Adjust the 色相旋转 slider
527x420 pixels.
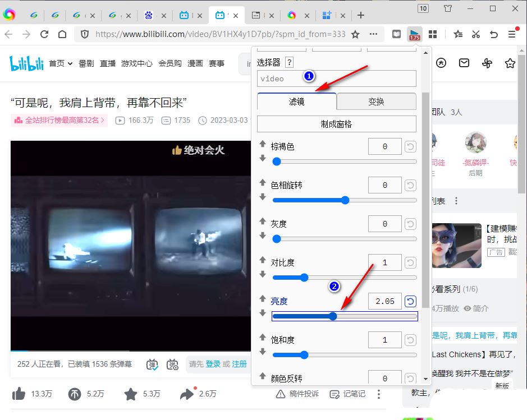click(x=345, y=200)
